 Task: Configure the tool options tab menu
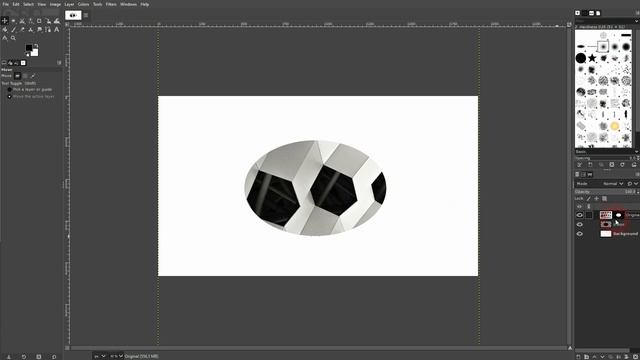coord(59,62)
